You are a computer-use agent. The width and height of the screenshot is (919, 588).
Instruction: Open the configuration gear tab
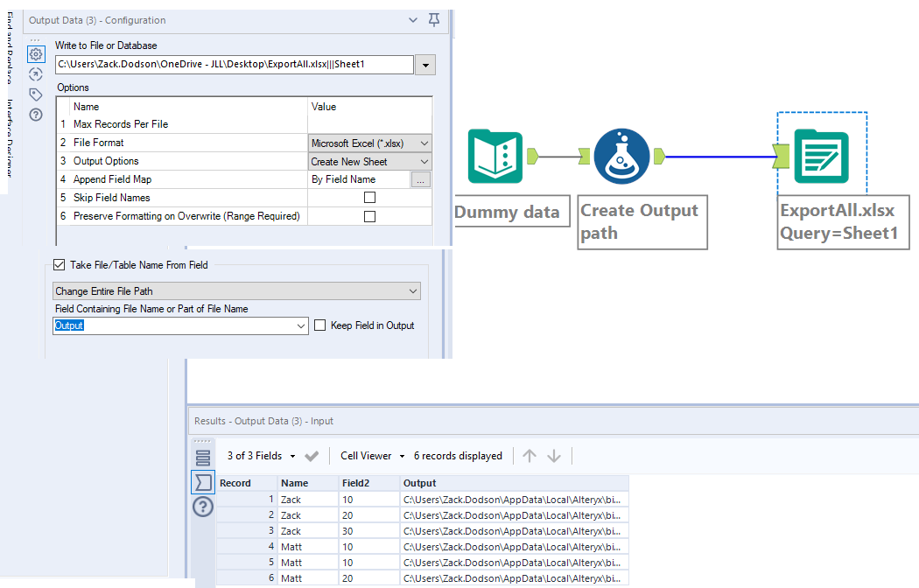click(36, 54)
